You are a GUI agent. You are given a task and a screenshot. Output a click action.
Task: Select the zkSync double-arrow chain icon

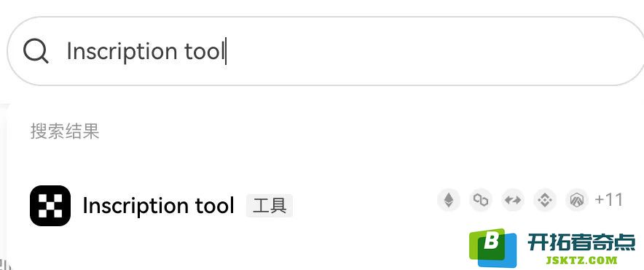tap(513, 200)
